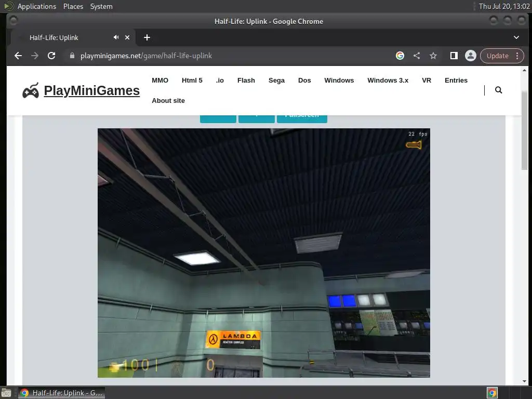
Task: Select the Half-Life: Uplink taskbar entry
Action: point(61,393)
